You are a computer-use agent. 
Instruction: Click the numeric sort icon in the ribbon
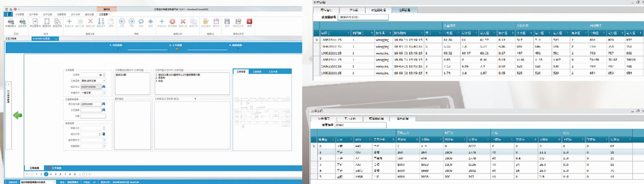(x=101, y=22)
